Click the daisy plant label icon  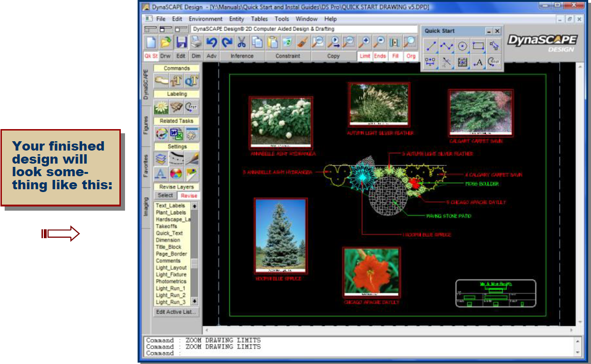pos(161,107)
